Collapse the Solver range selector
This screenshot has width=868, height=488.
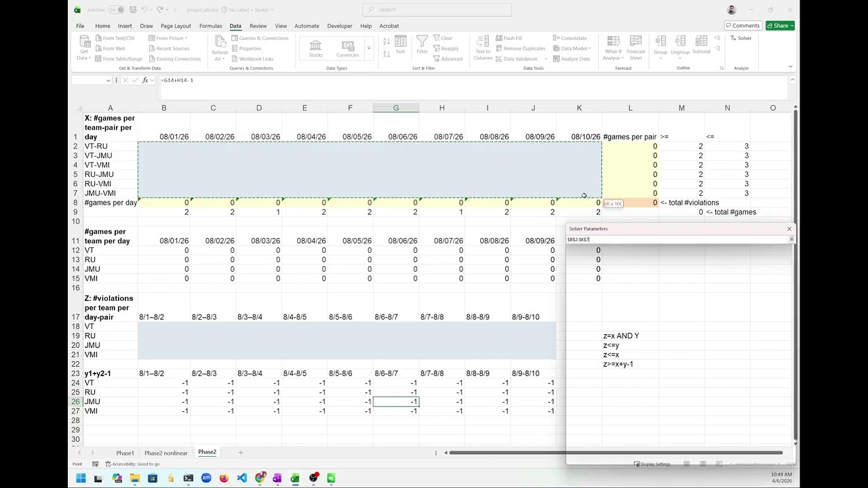(791, 239)
